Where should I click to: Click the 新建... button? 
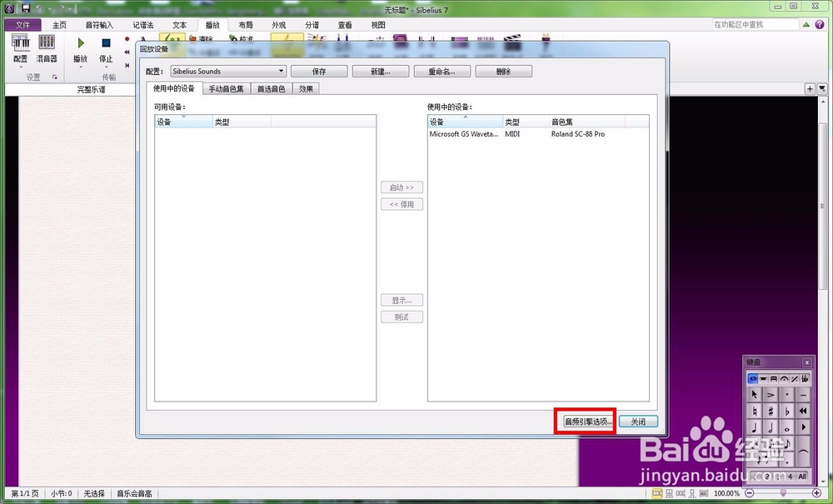[381, 71]
